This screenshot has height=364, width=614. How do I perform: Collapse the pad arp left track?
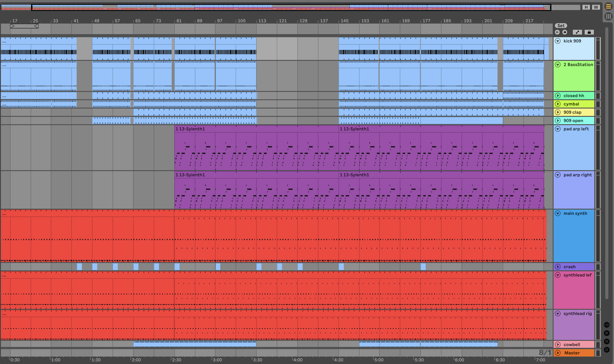(x=558, y=129)
